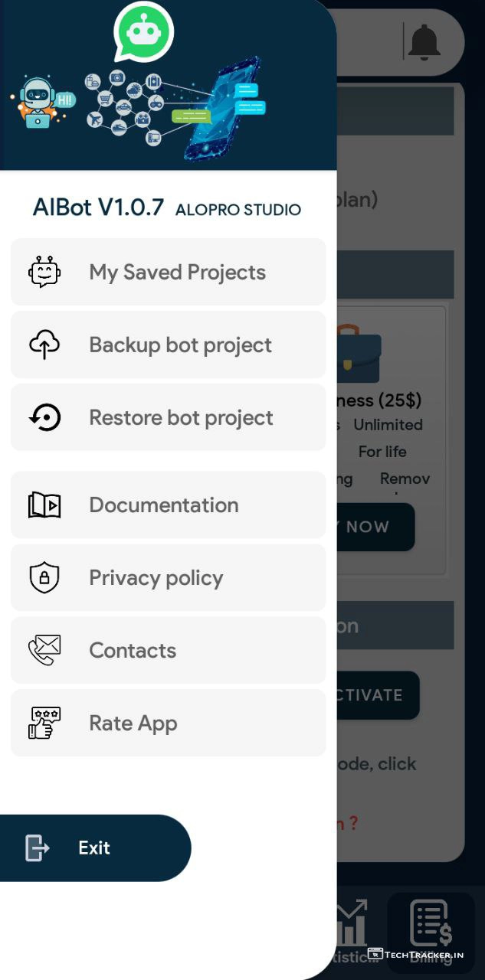Click the exit door icon
Viewport: 485px width, 980px height.
coord(37,848)
